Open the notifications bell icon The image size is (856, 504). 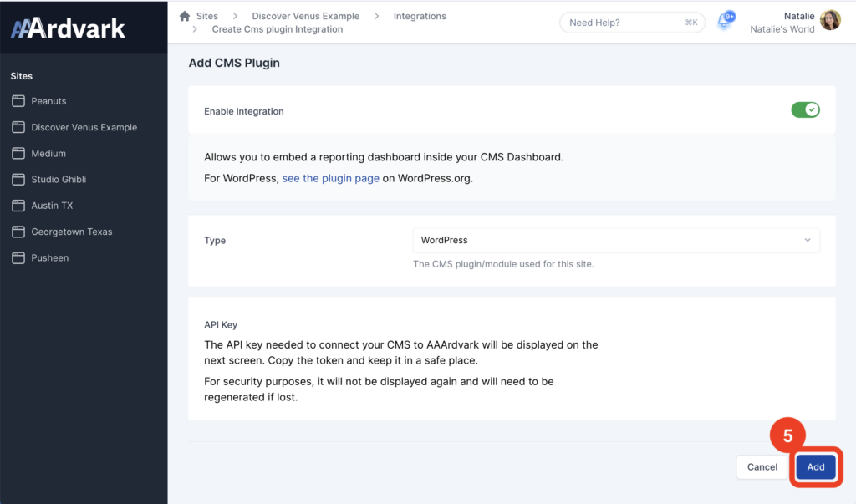(x=724, y=22)
